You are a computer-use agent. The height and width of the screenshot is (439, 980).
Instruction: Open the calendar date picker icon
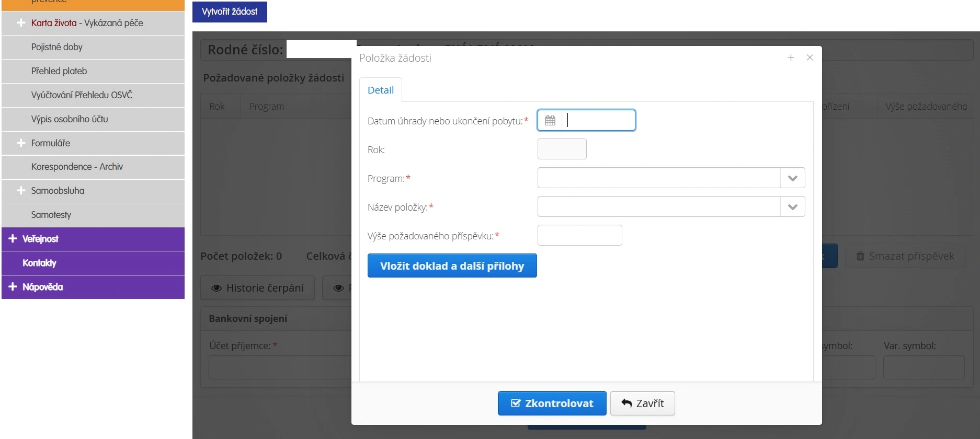[x=550, y=120]
